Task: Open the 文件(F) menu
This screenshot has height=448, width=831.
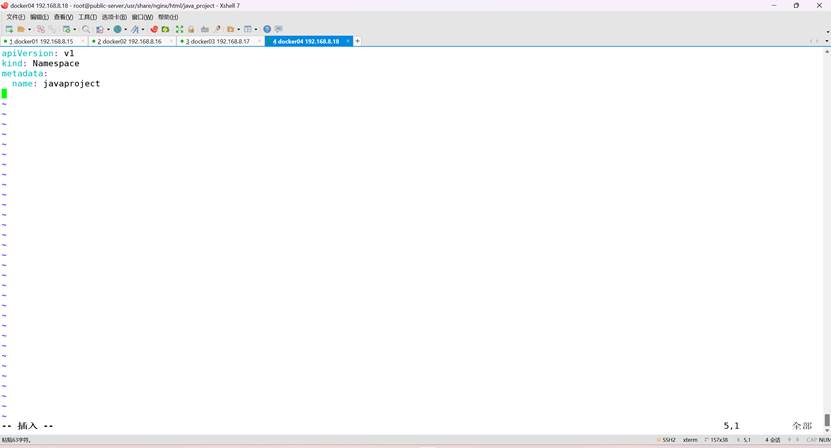Action: [x=15, y=17]
